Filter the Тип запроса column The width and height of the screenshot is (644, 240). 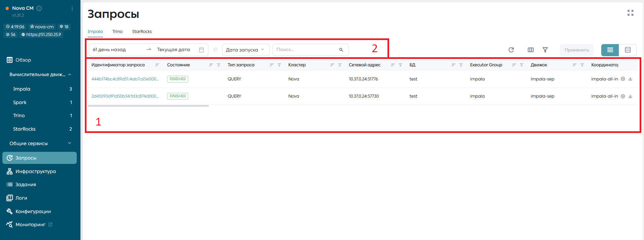point(279,65)
